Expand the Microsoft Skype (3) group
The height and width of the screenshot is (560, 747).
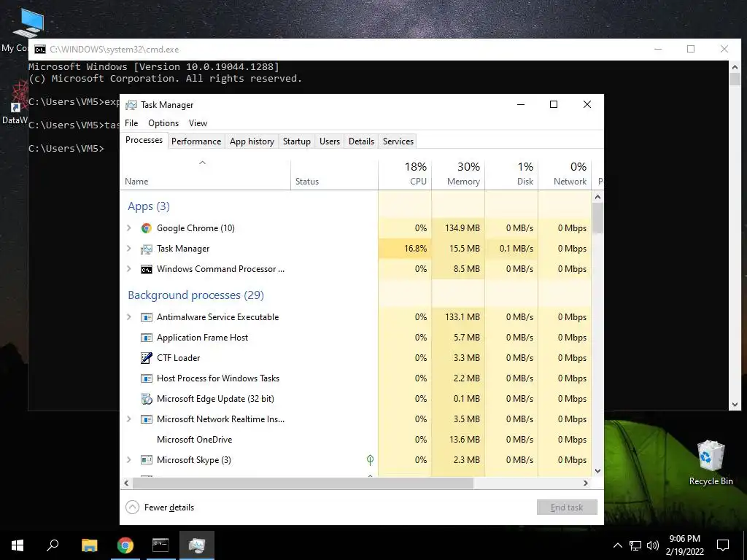click(x=128, y=460)
